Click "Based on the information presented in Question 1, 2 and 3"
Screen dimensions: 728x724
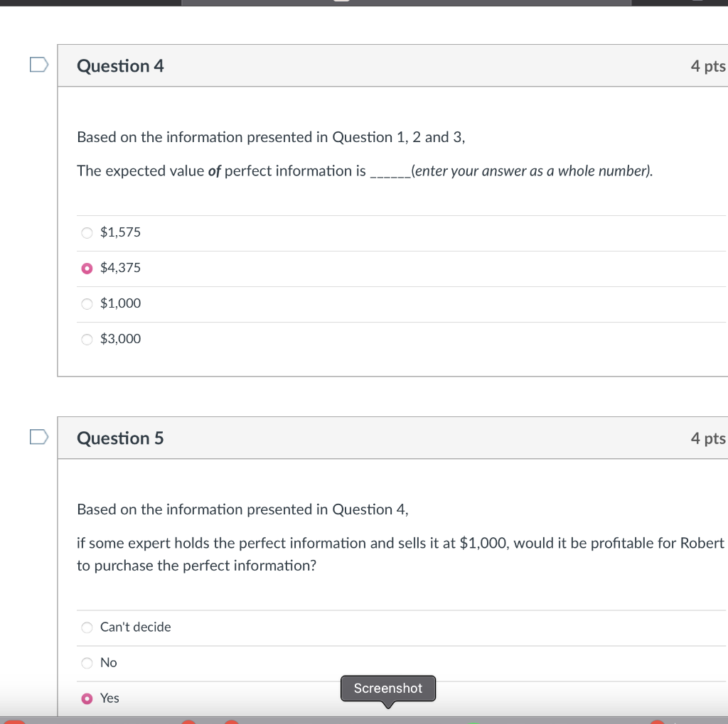[271, 137]
